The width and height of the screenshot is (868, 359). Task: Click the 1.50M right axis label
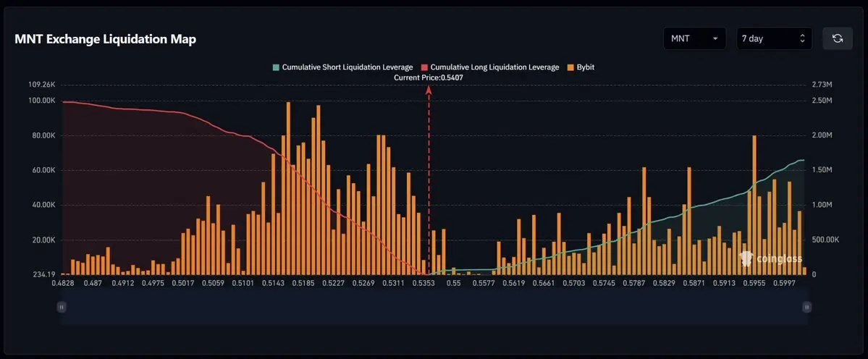(x=822, y=170)
